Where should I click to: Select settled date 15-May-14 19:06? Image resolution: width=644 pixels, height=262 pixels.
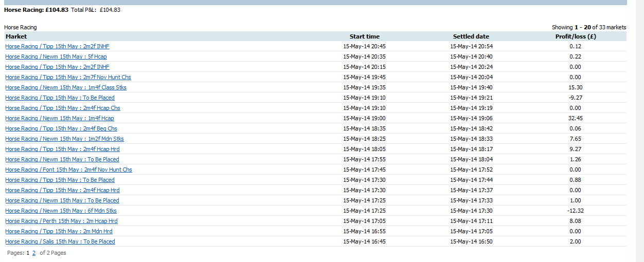471,118
